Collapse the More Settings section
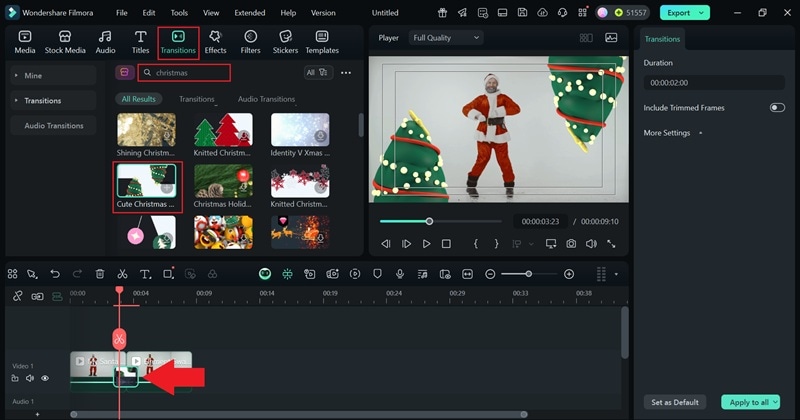This screenshot has height=420, width=800. (701, 133)
